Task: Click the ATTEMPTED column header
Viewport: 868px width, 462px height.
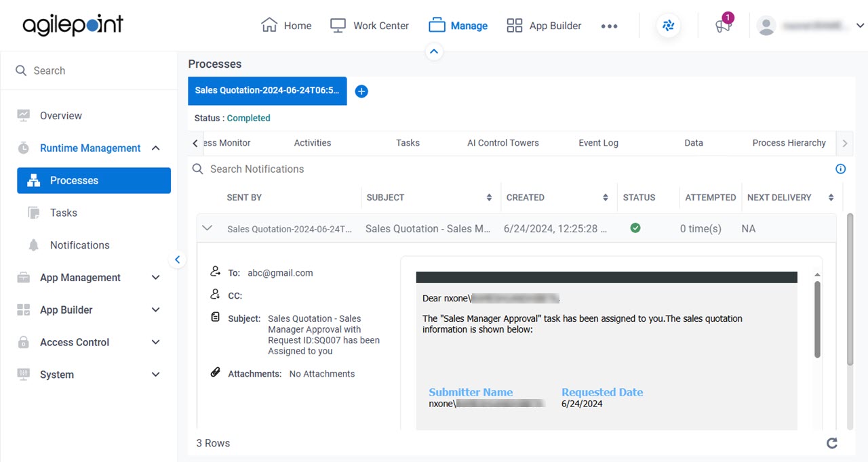Action: [710, 198]
